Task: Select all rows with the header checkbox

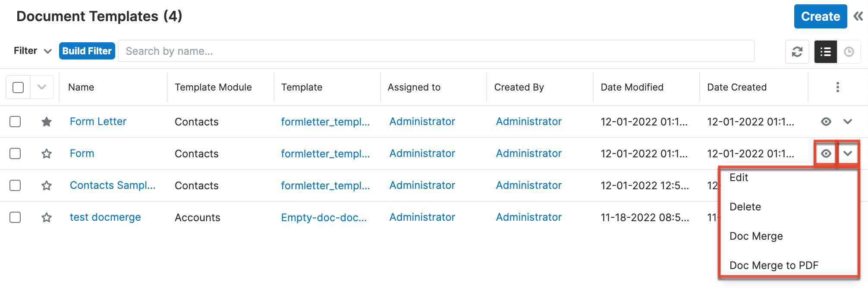Action: (18, 87)
